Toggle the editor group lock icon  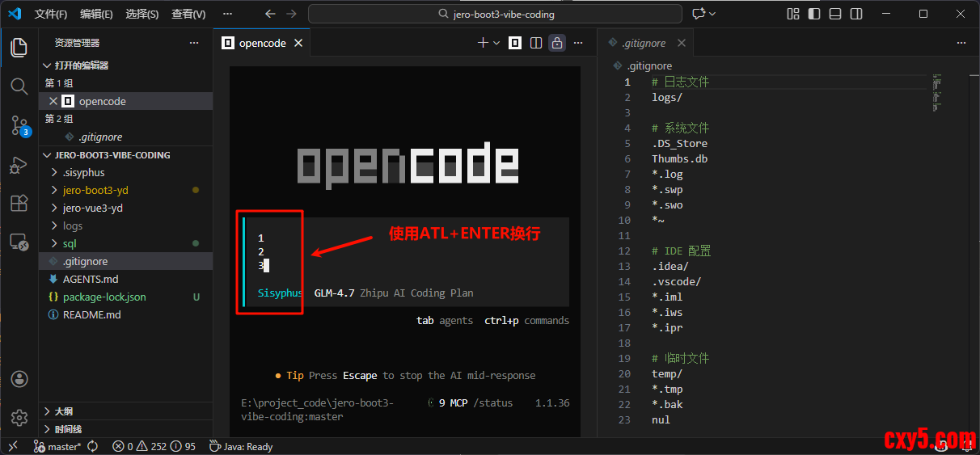click(x=557, y=43)
